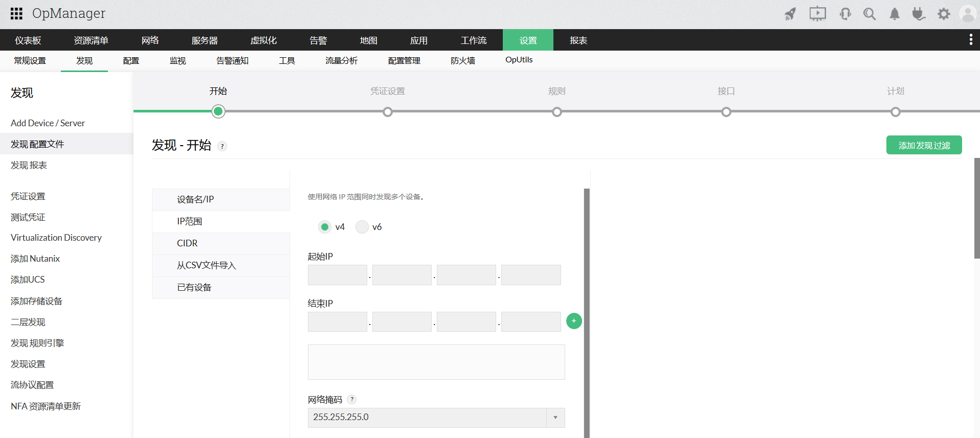The image size is (980, 438).
Task: Click help icon beside 发现 - 开始
Action: click(x=222, y=146)
